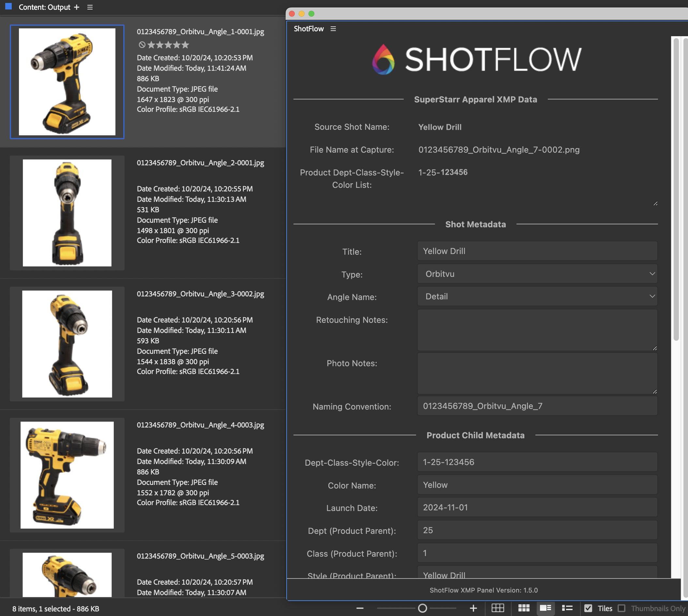Click the no-rating icon beside the stars
Viewport: 688px width, 616px height.
click(142, 45)
